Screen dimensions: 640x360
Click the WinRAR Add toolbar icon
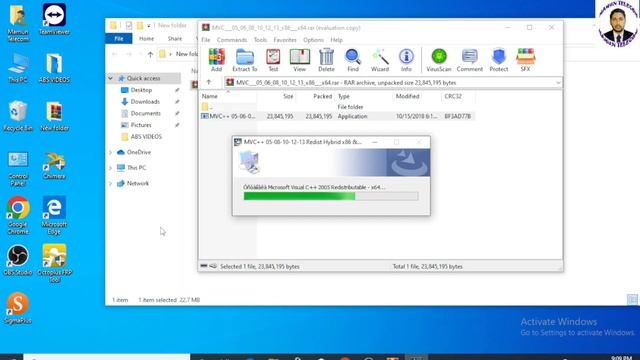tap(217, 60)
